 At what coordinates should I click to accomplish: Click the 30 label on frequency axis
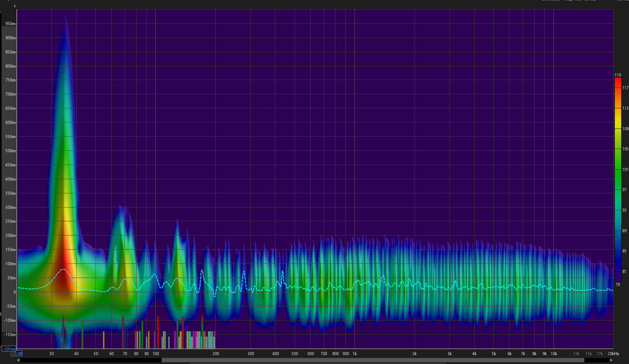[x=51, y=354]
